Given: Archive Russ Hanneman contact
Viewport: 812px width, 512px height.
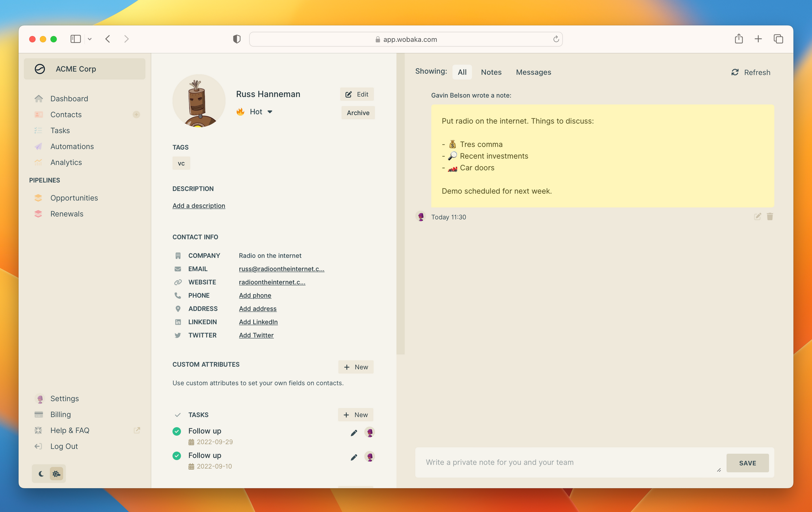Looking at the screenshot, I should 358,113.
